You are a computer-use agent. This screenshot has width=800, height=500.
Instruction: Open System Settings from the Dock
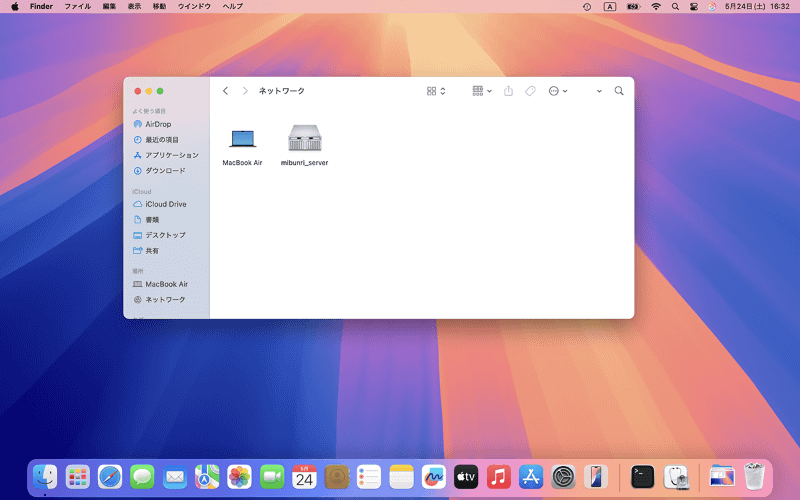[563, 478]
